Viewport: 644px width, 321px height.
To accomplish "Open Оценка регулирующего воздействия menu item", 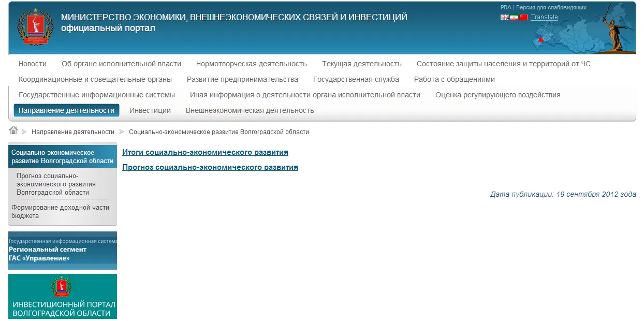I will (x=498, y=95).
